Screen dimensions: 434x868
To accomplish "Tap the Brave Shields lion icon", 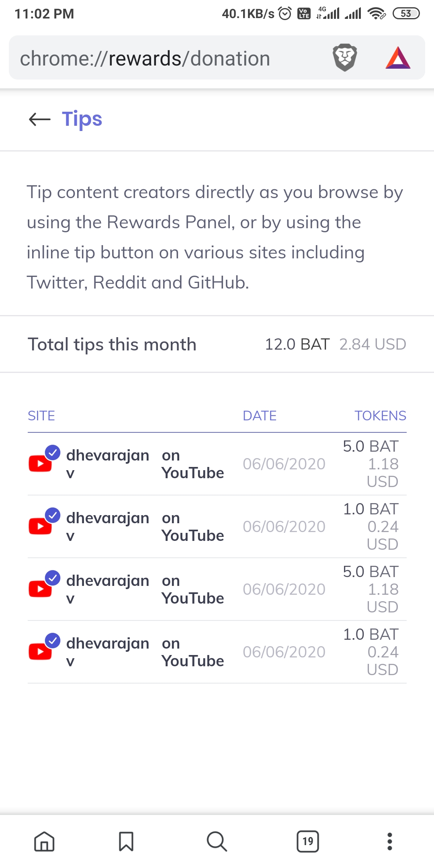I will point(345,58).
